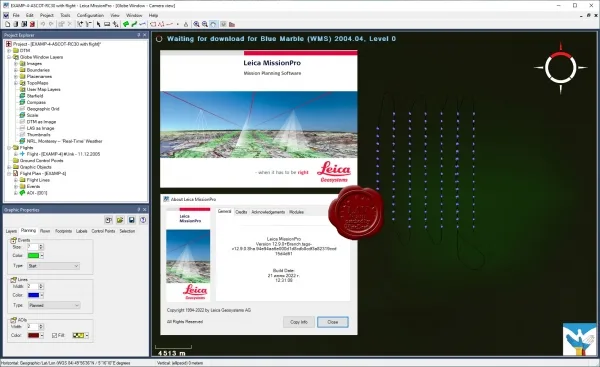Click the Lines Width stepper arrows
The height and width of the screenshot is (367, 600).
click(41, 286)
